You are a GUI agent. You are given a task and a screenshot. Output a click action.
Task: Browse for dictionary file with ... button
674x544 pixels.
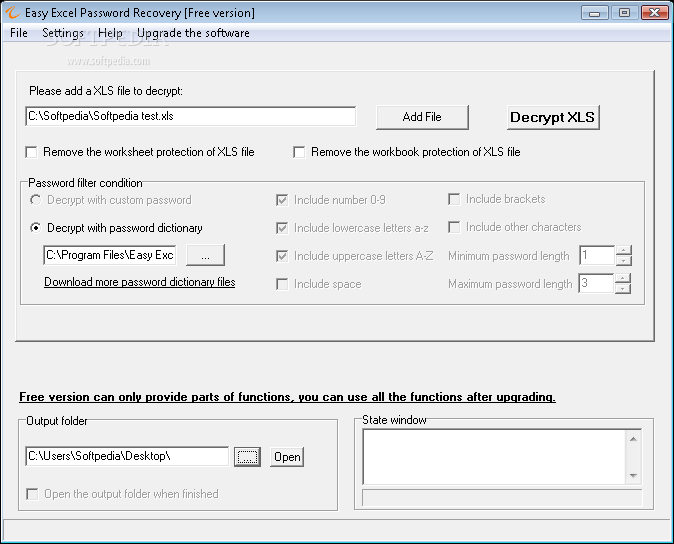tap(205, 255)
